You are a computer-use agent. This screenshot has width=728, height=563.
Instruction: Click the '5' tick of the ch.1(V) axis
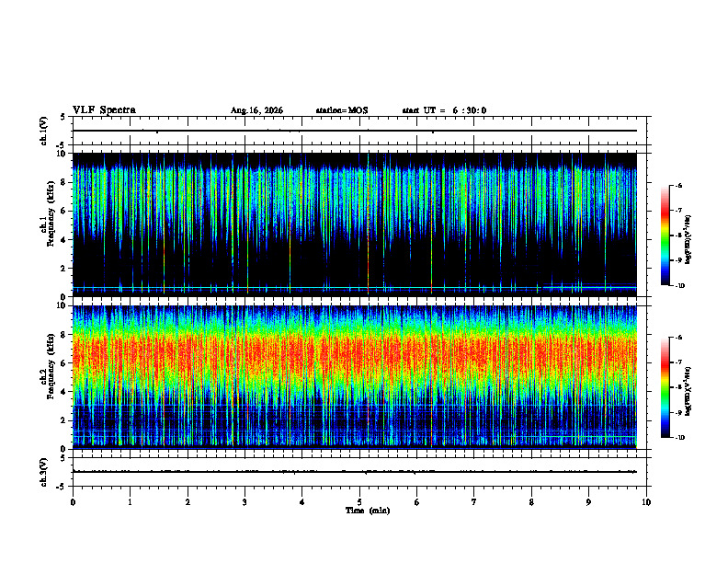[63, 118]
